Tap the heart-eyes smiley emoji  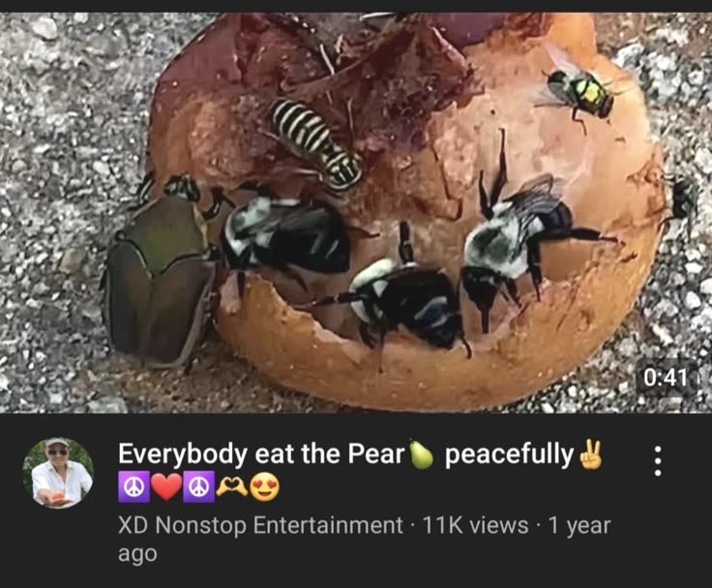(x=265, y=487)
